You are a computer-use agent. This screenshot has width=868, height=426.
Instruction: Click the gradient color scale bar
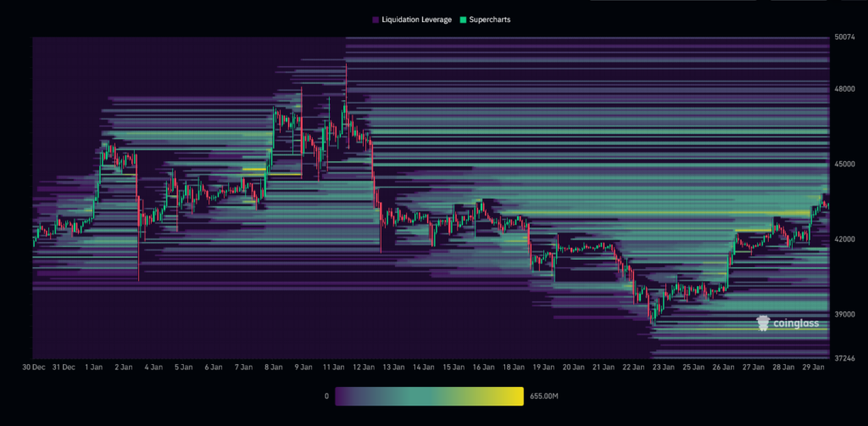[429, 396]
